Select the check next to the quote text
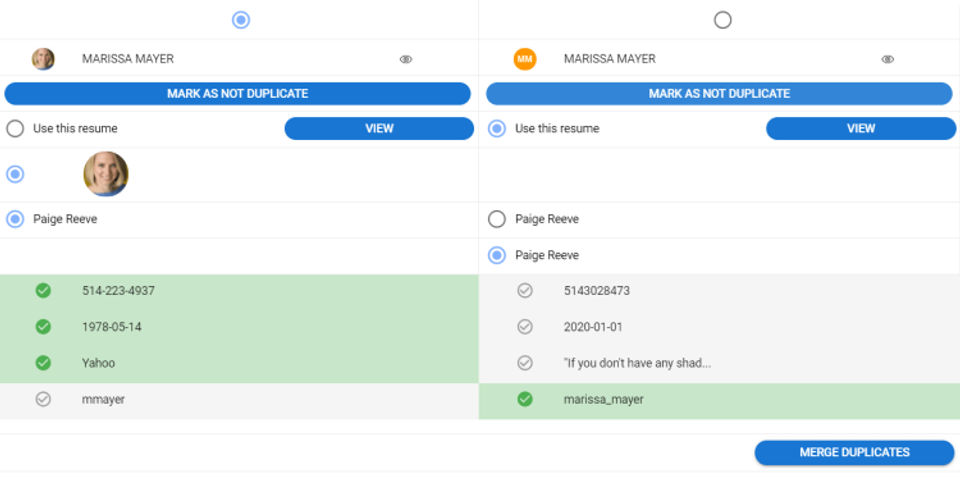 tap(525, 363)
